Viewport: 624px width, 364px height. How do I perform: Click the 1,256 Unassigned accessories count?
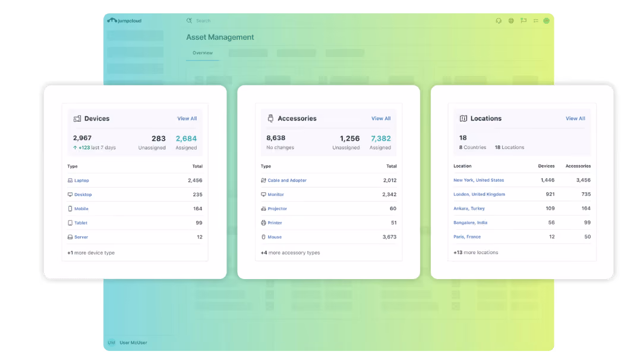[x=350, y=139]
